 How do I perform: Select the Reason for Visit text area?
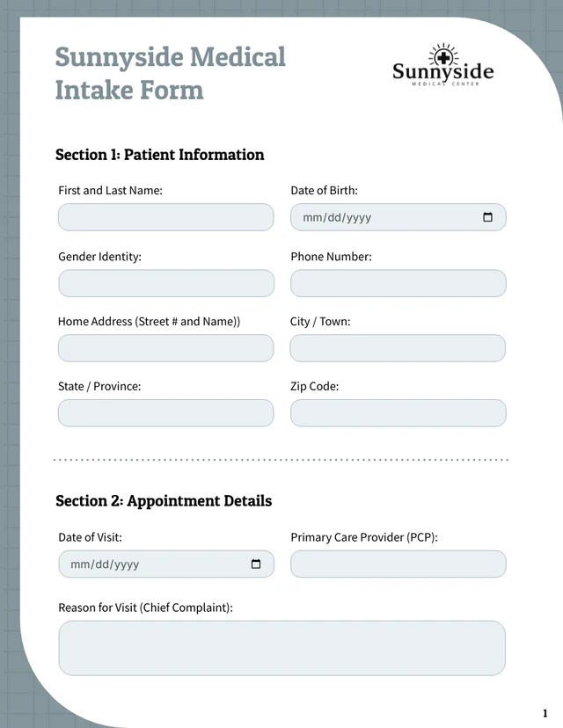281,648
